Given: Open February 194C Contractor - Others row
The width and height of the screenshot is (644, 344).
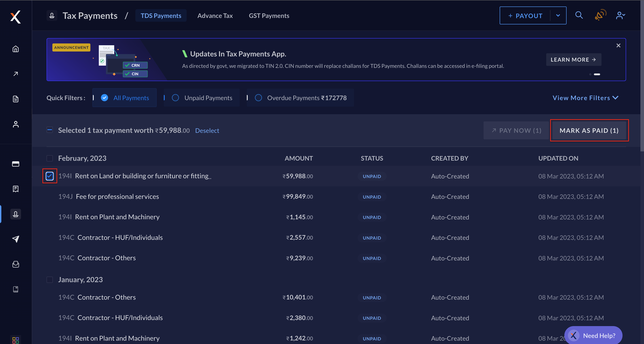Looking at the screenshot, I should pos(336,258).
